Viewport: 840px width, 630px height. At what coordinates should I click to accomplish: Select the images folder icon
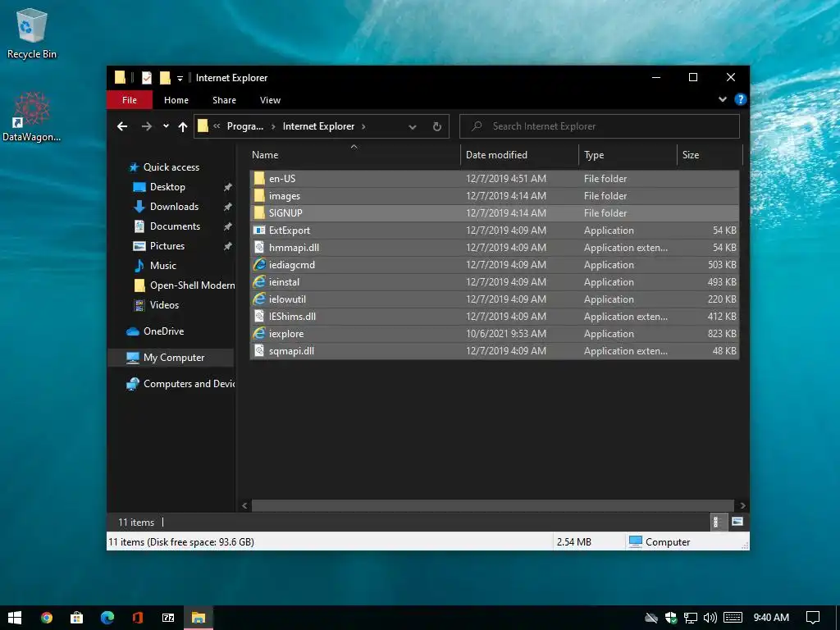tap(259, 196)
